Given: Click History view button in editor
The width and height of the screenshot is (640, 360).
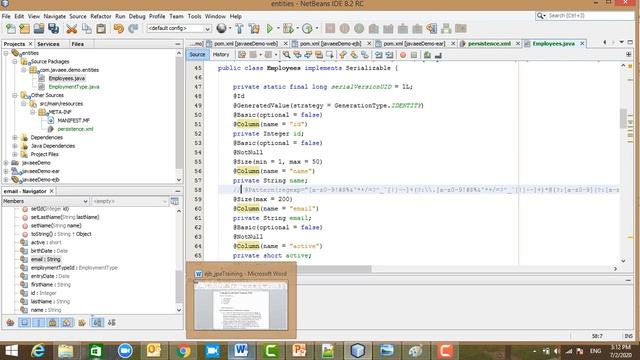Looking at the screenshot, I should 221,55.
